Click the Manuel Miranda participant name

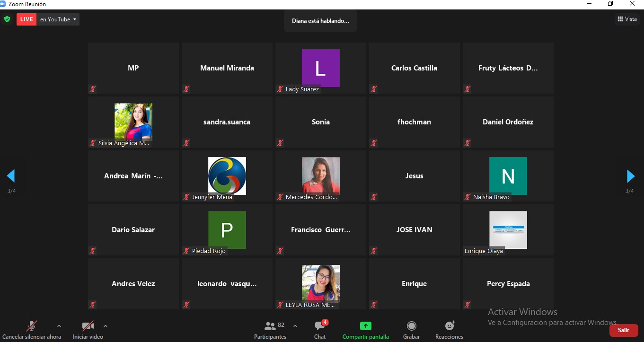pos(227,68)
